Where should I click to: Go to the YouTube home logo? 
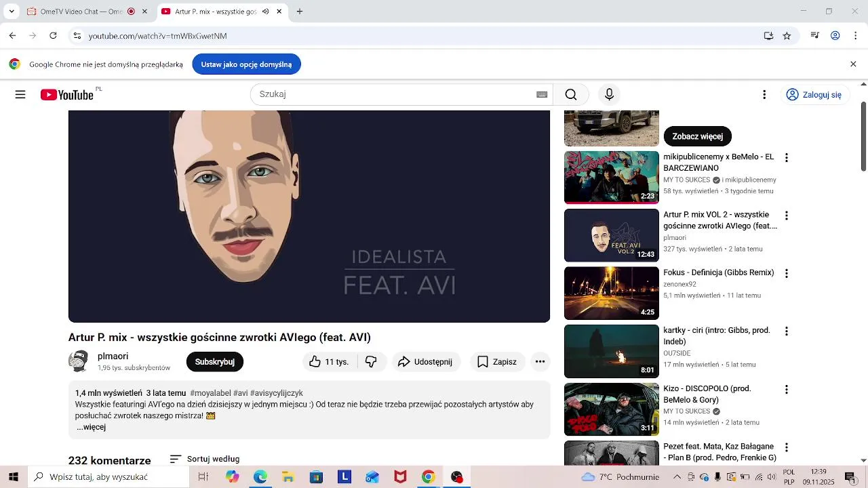coord(67,95)
